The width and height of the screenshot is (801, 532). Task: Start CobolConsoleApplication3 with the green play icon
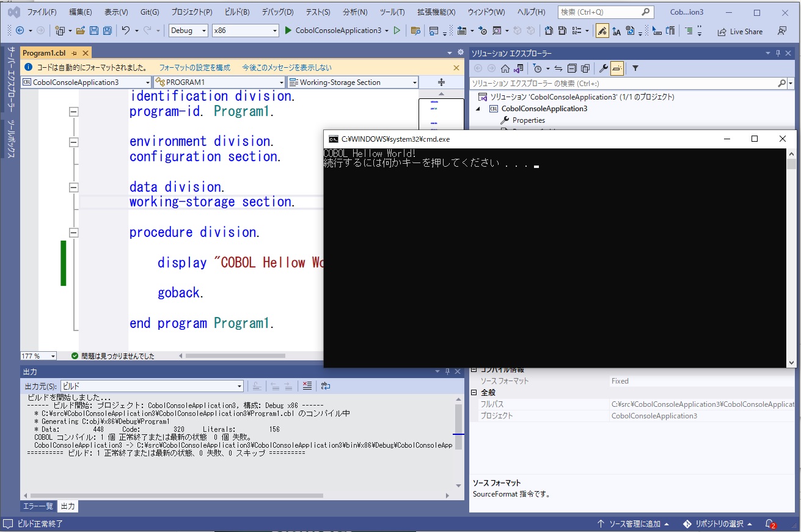click(x=288, y=31)
